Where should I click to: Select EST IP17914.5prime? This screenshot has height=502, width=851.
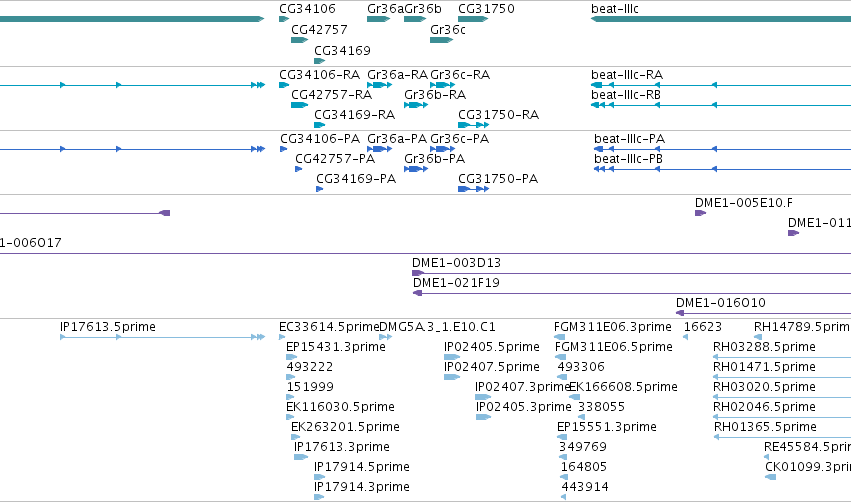362,467
